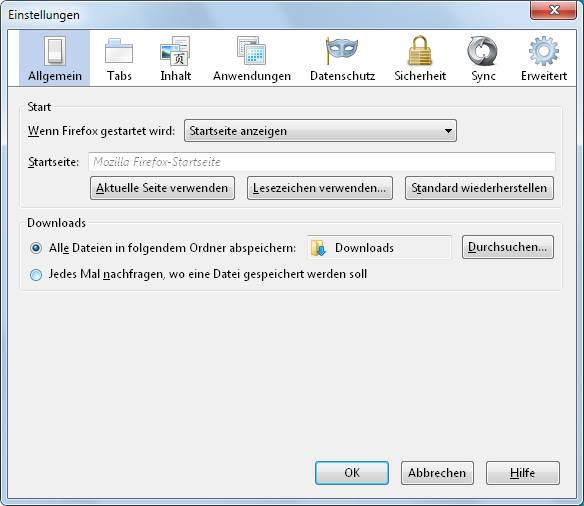Select the Sync arrows icon
Screen dimensions: 584x506
482,51
